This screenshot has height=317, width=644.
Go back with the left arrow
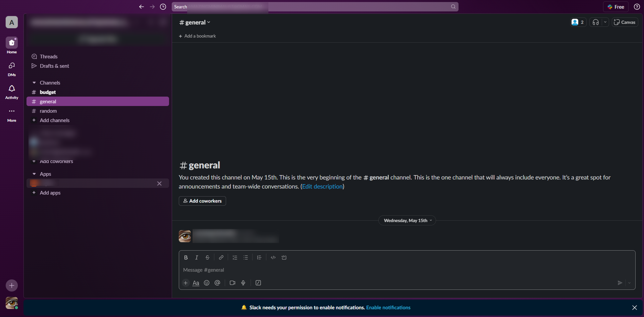pos(142,7)
